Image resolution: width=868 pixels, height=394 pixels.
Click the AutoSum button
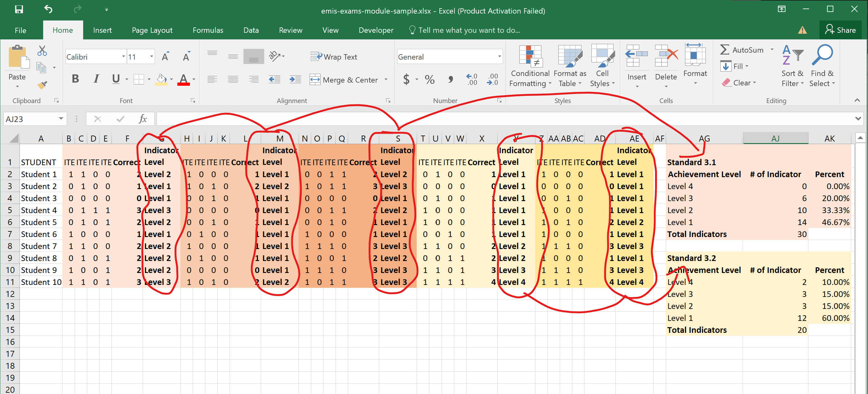[x=742, y=50]
